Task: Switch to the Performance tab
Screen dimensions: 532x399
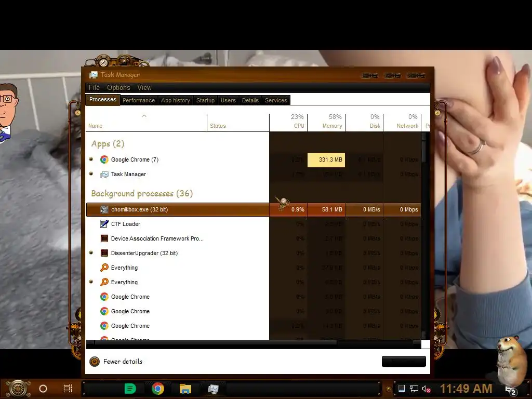Action: click(x=138, y=100)
